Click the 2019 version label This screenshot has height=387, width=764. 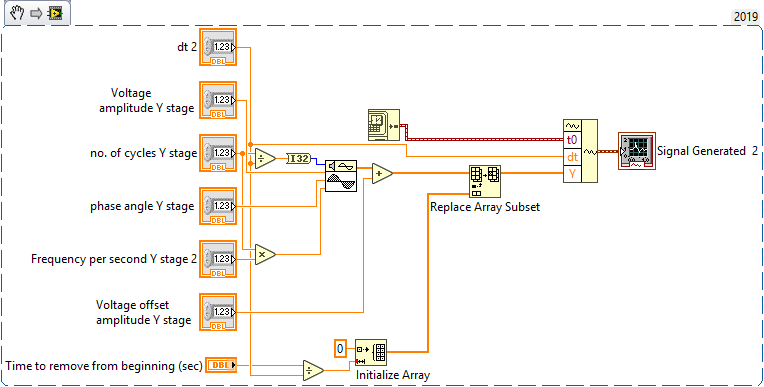(x=745, y=17)
